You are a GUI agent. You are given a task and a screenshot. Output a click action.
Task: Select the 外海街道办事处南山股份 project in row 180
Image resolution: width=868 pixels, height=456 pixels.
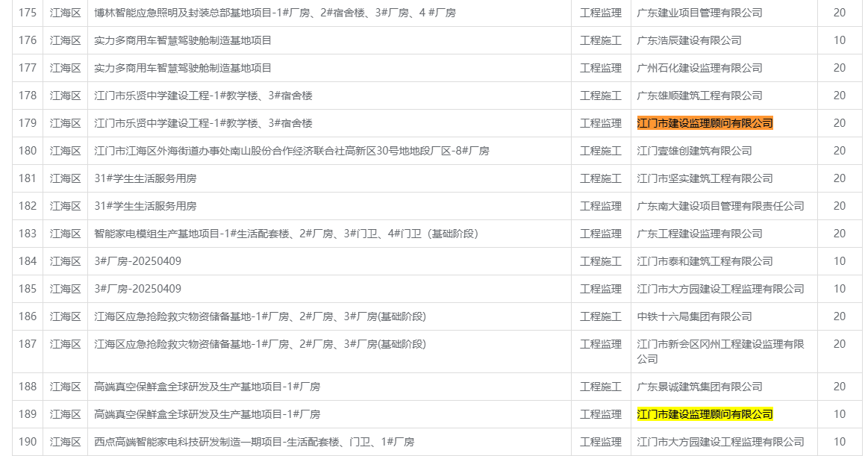coord(291,151)
